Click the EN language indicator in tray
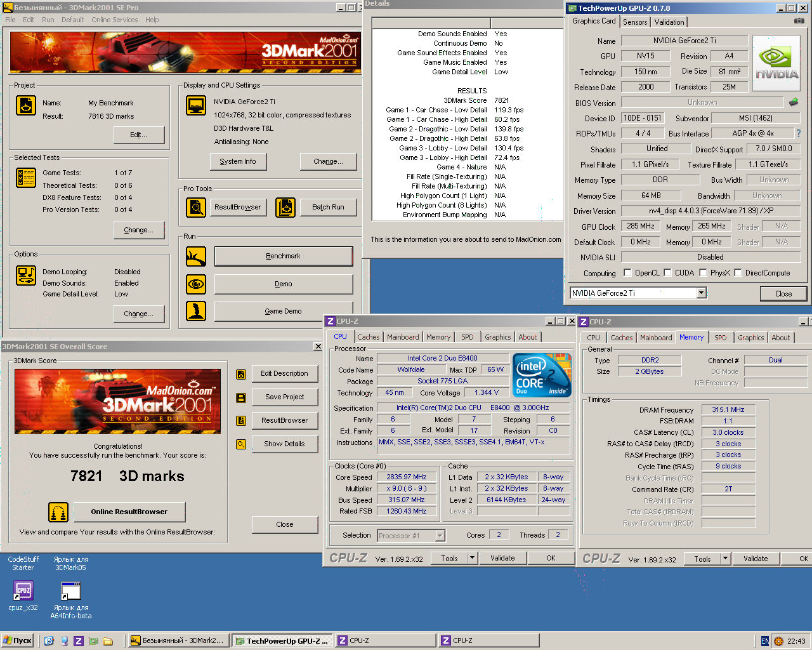 tap(765, 641)
